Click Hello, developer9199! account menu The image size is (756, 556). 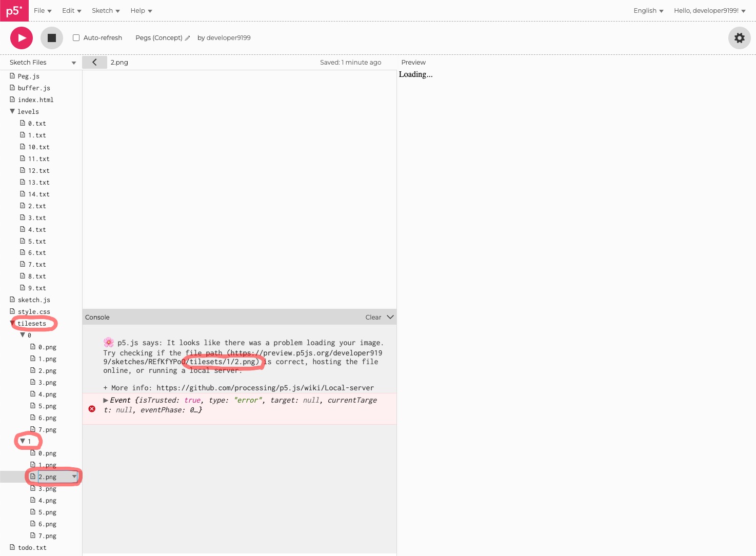[709, 10]
